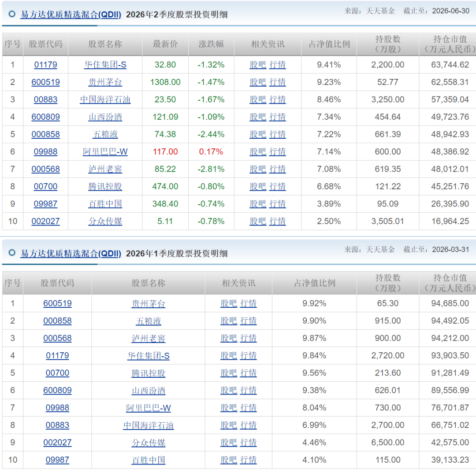Open 行情 for 中国海洋石油 in 2季度 table
476x472 pixels.
click(x=278, y=100)
